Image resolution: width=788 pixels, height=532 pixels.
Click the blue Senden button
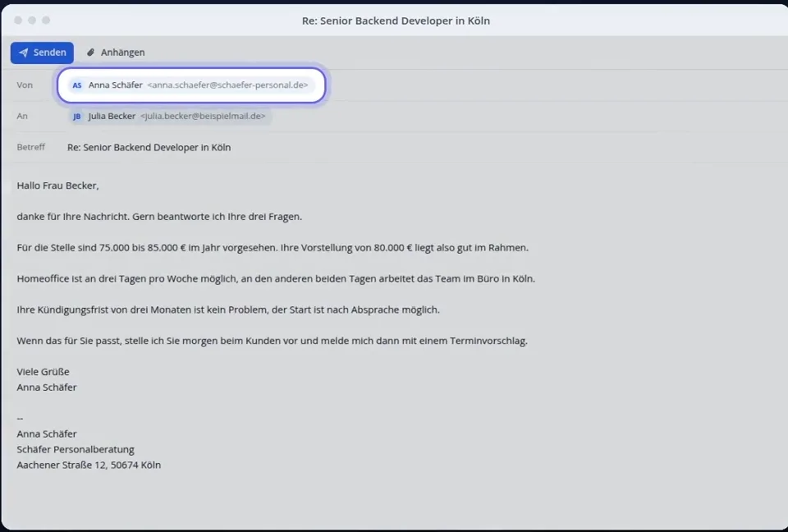[42, 53]
